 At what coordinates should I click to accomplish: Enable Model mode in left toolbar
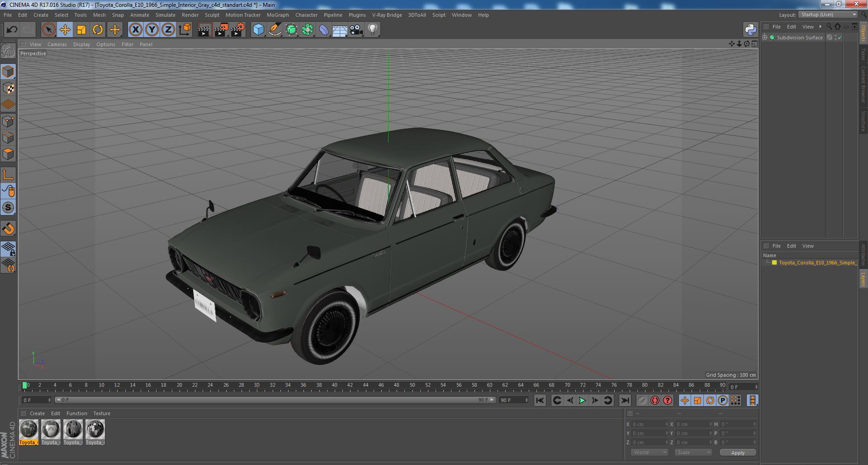click(9, 72)
